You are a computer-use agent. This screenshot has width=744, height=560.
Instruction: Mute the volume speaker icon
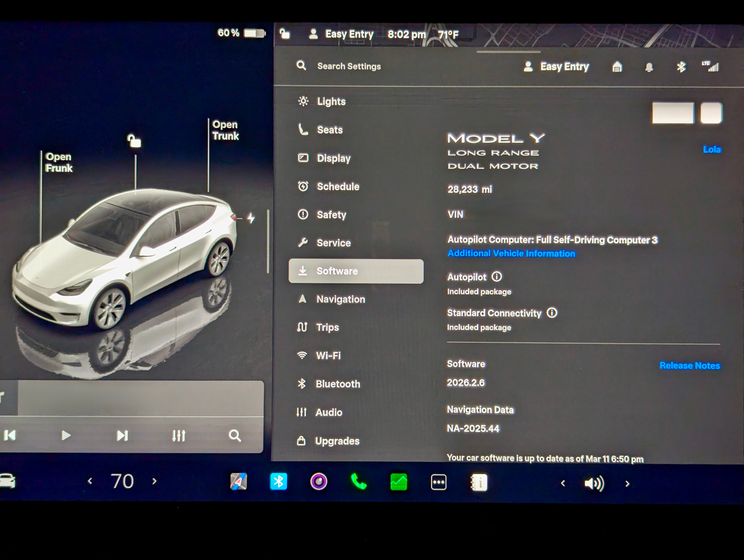[594, 484]
